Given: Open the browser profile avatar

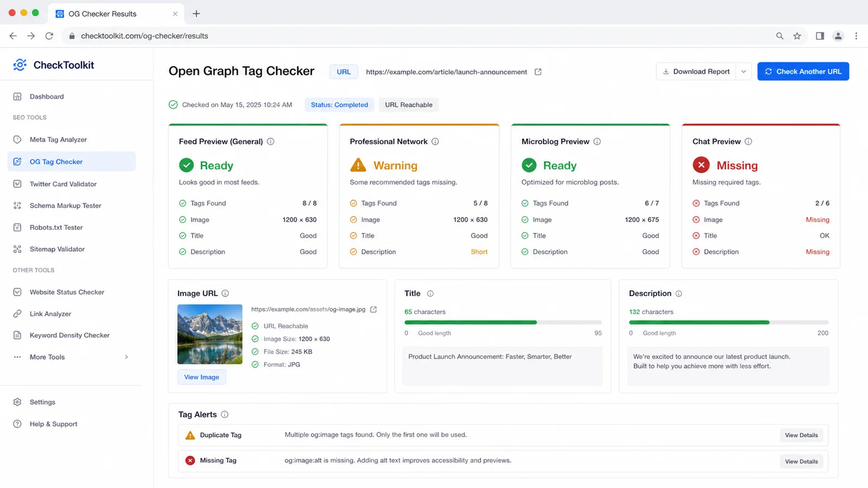Looking at the screenshot, I should pyautogui.click(x=838, y=36).
